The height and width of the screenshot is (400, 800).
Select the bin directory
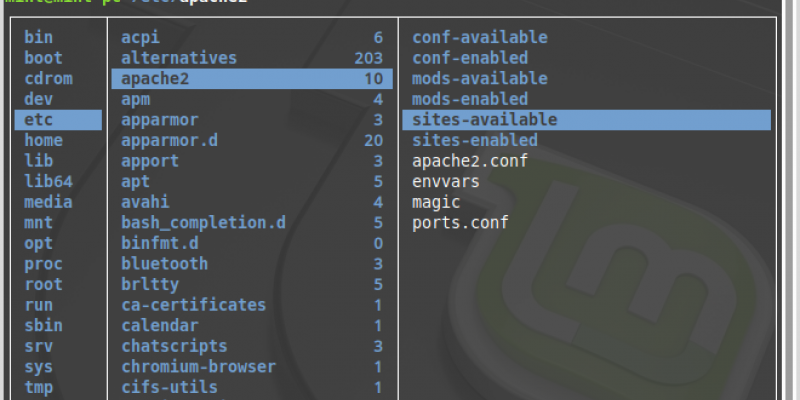(38, 37)
